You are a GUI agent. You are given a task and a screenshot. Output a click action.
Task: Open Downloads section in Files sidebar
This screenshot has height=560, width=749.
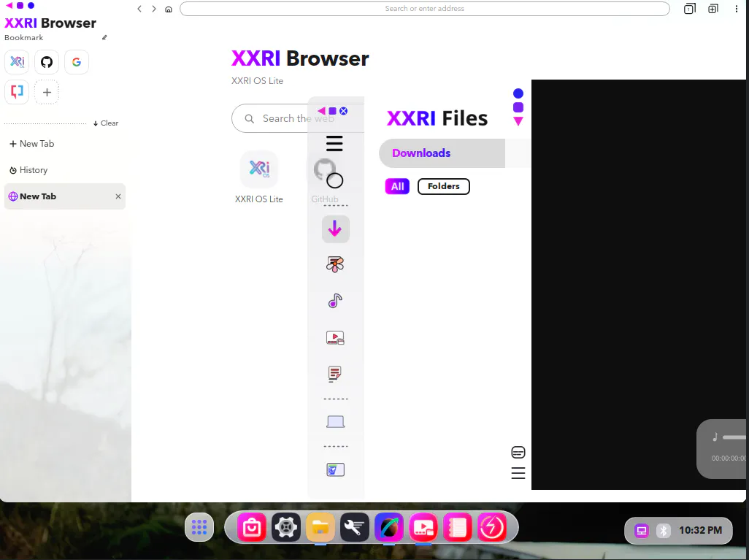[335, 229]
